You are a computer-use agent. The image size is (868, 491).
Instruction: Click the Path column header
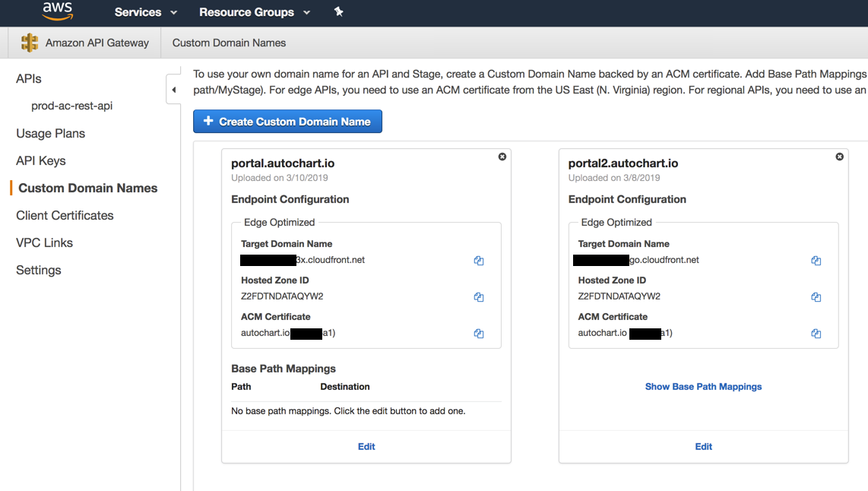coord(241,386)
